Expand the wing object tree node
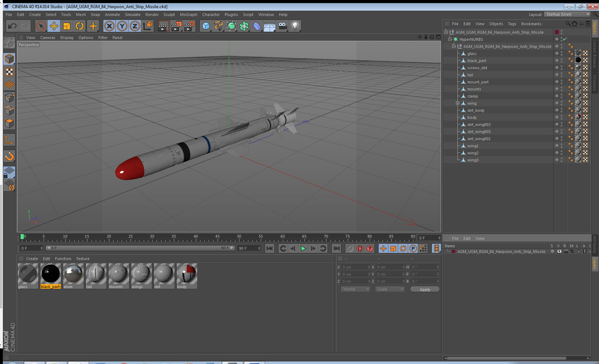Screen dimensions: 599x364 pos(457,103)
